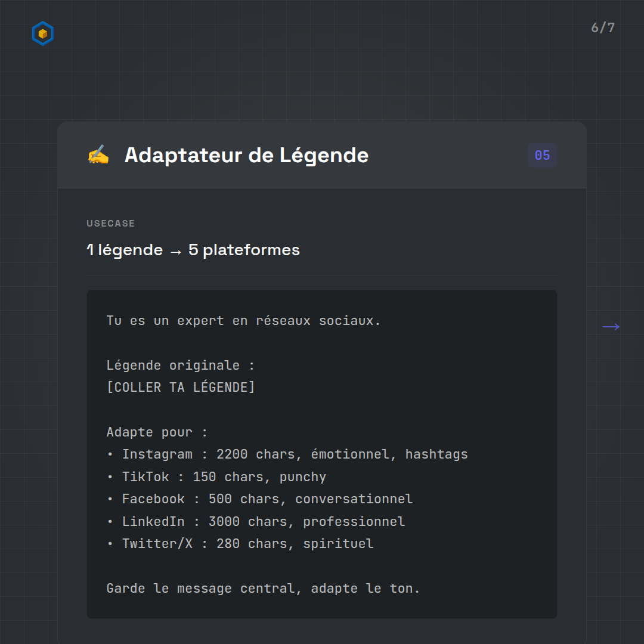Click the arrow between légende and plateformes

pyautogui.click(x=175, y=250)
